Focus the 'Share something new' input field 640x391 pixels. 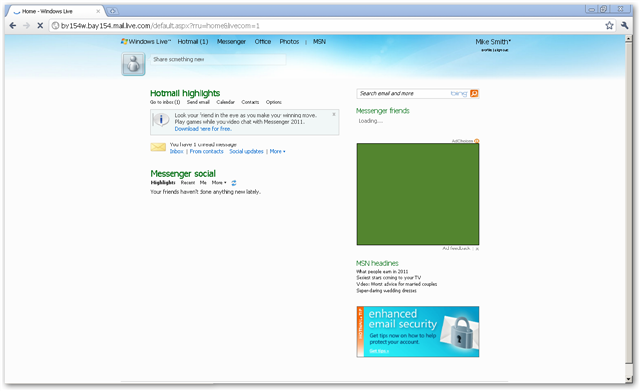[x=218, y=60]
